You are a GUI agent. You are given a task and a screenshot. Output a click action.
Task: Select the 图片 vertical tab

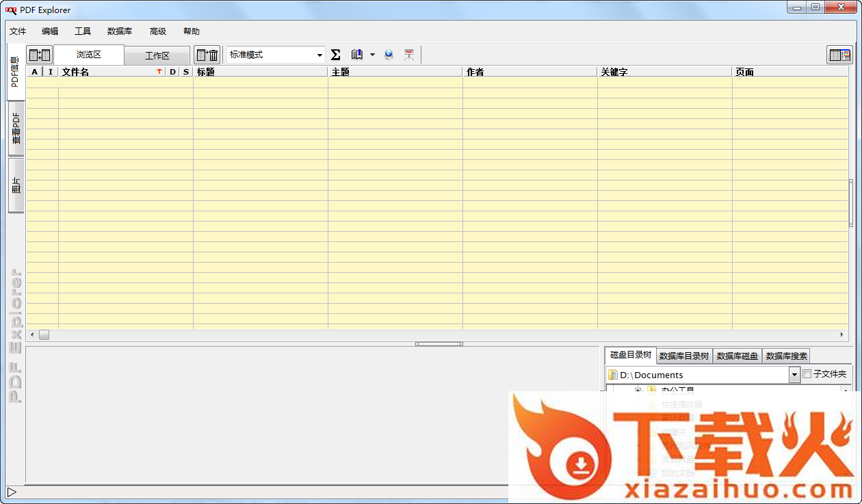(x=16, y=185)
